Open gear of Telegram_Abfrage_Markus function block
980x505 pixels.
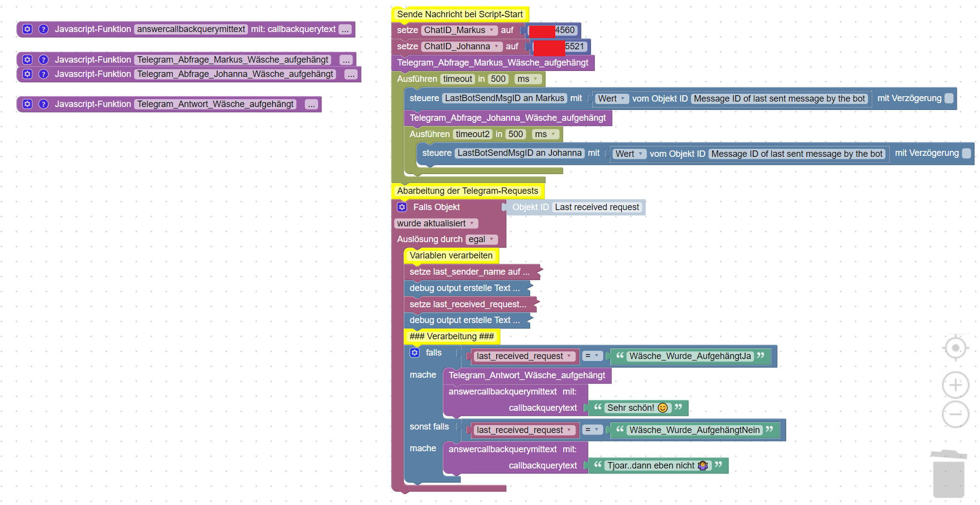point(28,60)
